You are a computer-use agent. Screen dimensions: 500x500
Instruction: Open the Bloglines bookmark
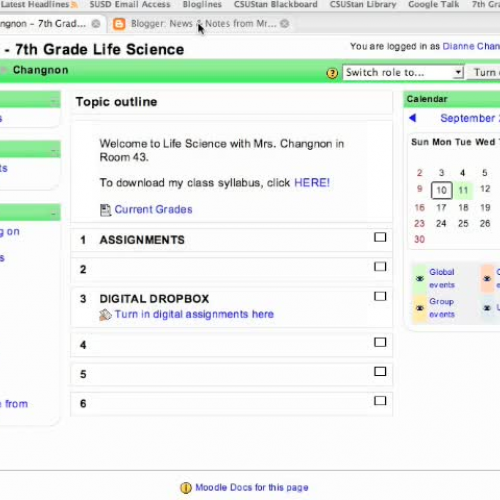(x=202, y=4)
